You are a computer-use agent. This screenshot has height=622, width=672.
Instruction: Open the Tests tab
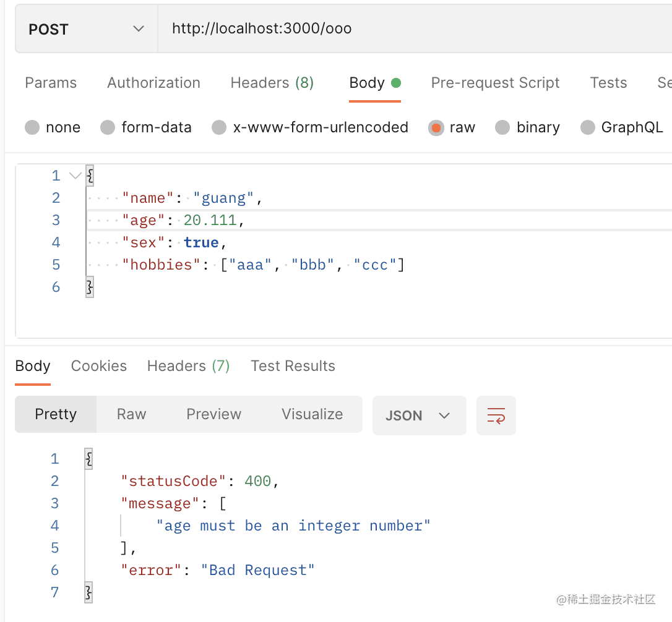click(x=608, y=83)
